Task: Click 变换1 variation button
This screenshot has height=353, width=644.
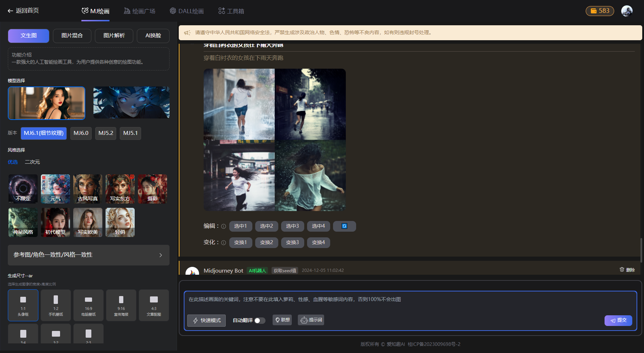Action: [x=241, y=243]
